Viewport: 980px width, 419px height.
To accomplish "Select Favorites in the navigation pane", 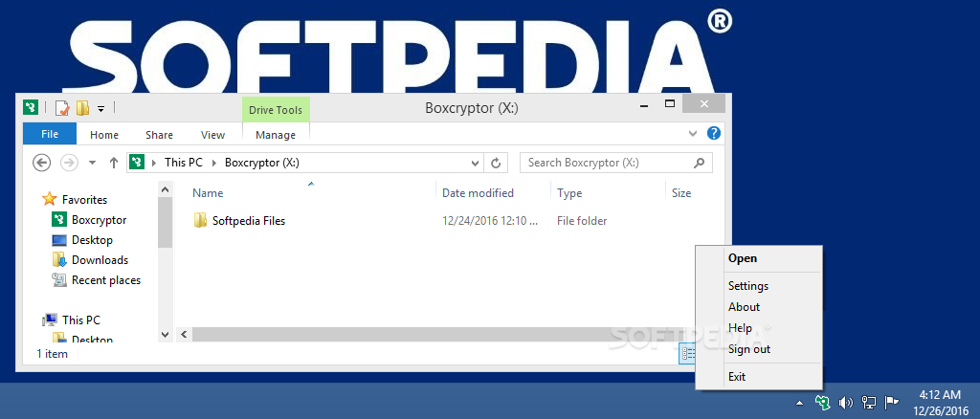I will pyautogui.click(x=84, y=200).
